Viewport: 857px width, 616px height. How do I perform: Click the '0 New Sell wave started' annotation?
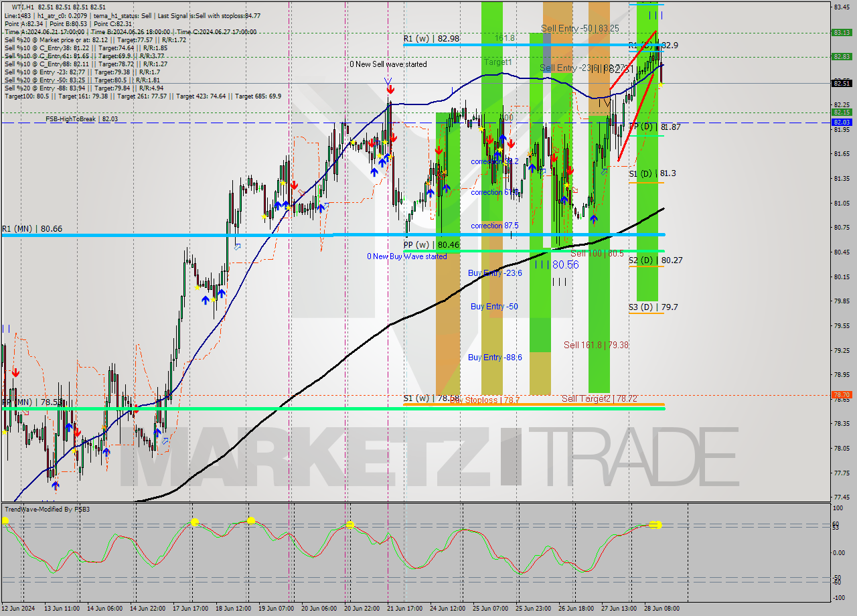click(388, 64)
